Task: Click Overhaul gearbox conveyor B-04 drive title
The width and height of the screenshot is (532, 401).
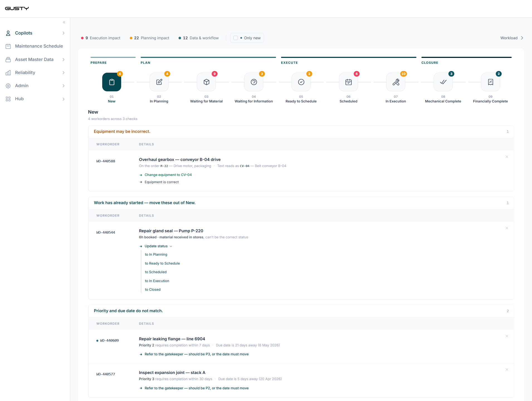Action: point(180,160)
